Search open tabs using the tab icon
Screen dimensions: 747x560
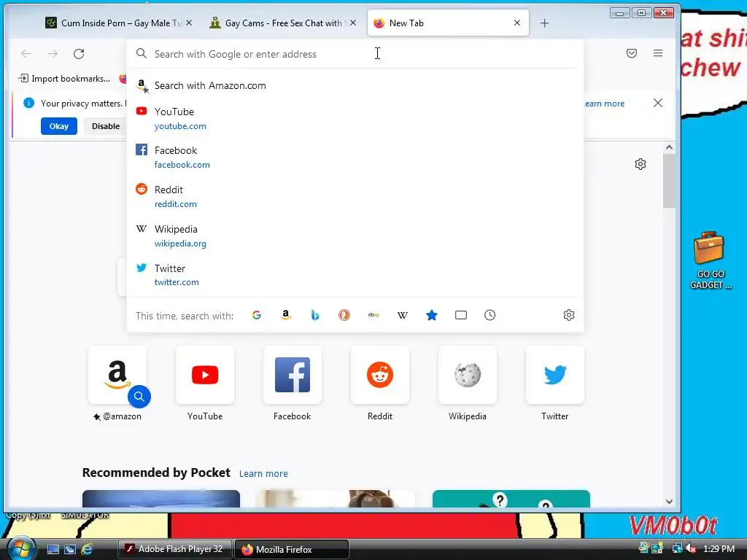point(461,315)
